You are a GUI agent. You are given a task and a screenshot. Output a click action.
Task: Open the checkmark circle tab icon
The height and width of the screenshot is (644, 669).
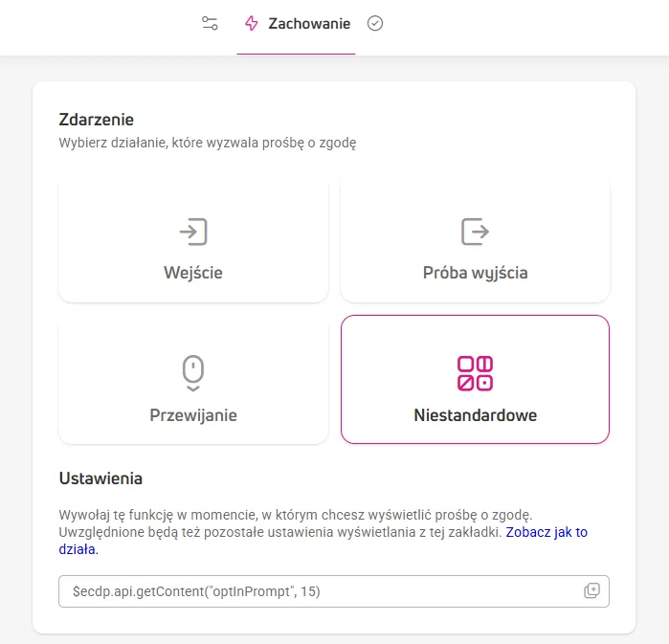click(x=375, y=23)
